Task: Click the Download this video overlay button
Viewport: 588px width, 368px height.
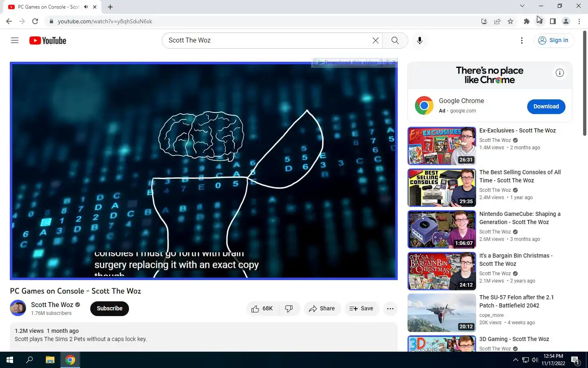Action: click(347, 62)
